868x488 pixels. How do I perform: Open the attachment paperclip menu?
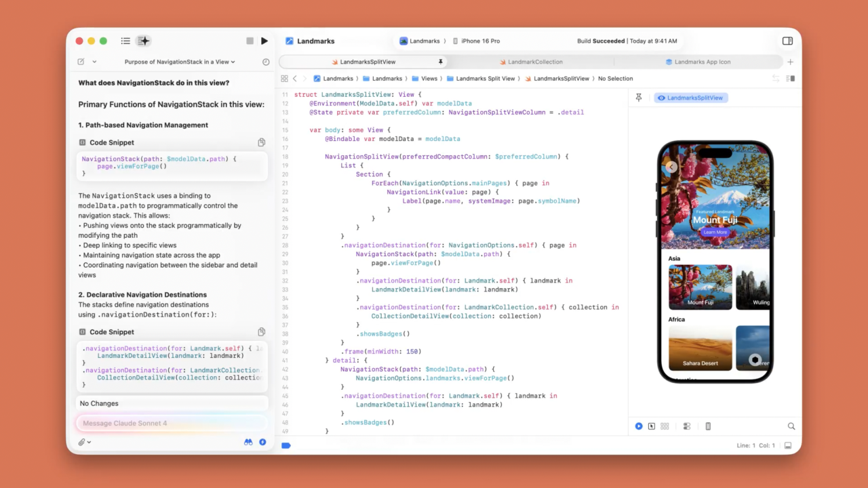84,442
